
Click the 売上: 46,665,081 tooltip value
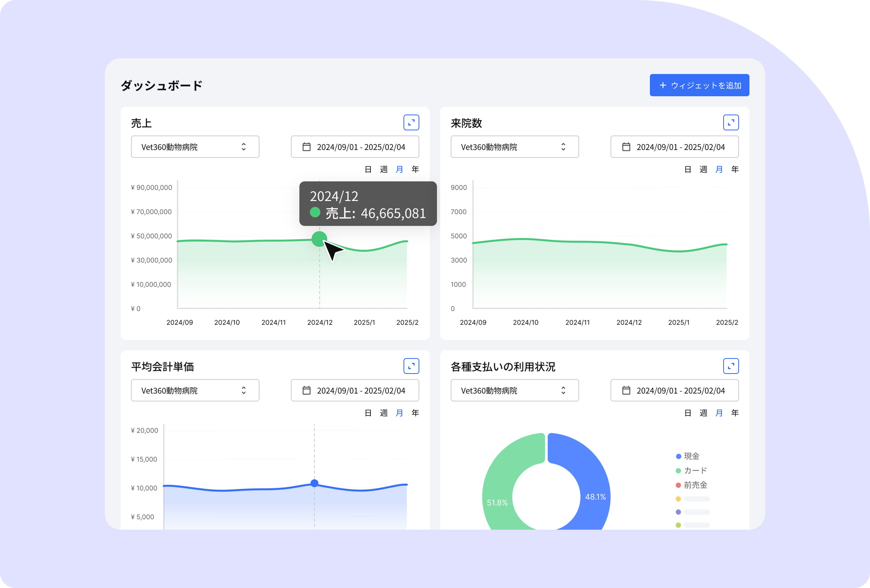tap(375, 213)
